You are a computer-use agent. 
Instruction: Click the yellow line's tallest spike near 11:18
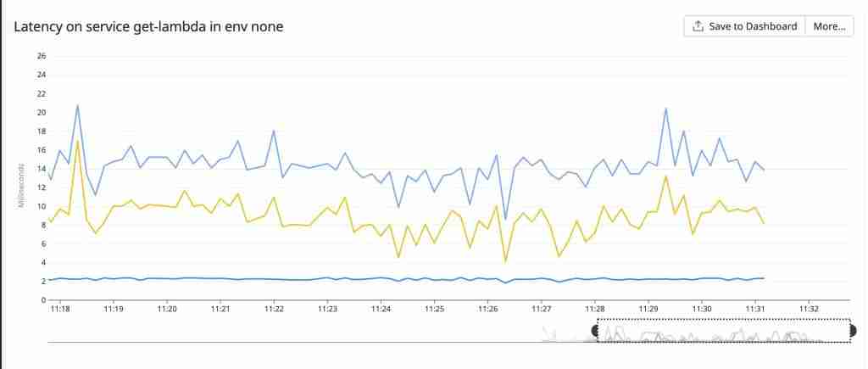pos(78,141)
